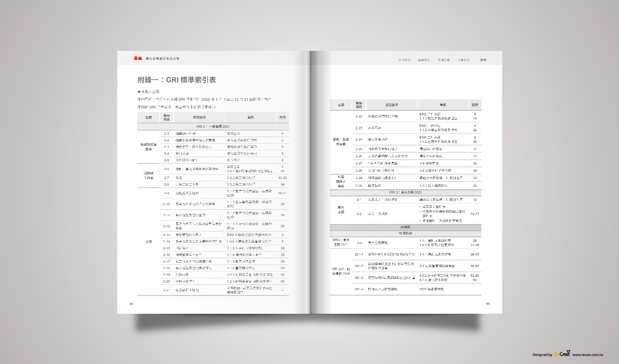The width and height of the screenshot is (619, 364).
Task: Click the '附錄' chapter tab on the right page header
Action: coord(483,60)
